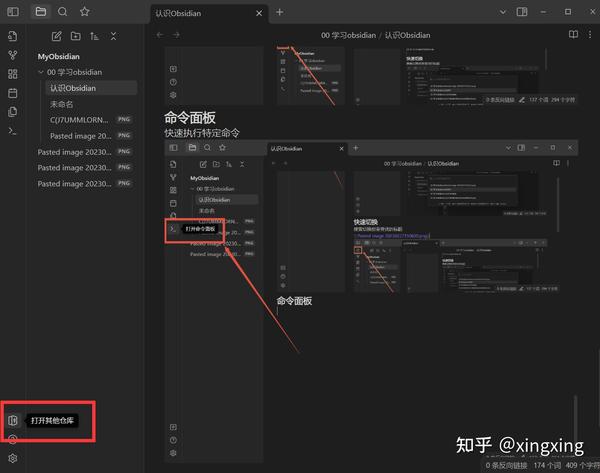
Task: Open the quick switcher from the ribbon
Action: [13, 36]
